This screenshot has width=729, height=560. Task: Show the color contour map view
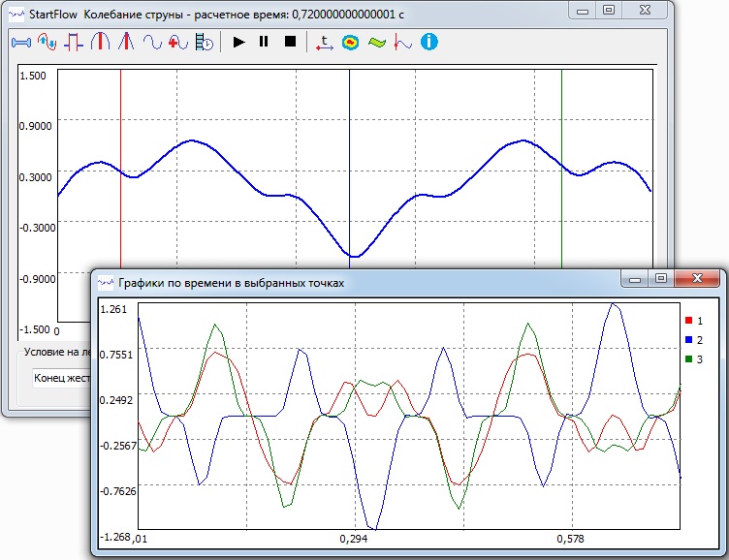pos(351,43)
